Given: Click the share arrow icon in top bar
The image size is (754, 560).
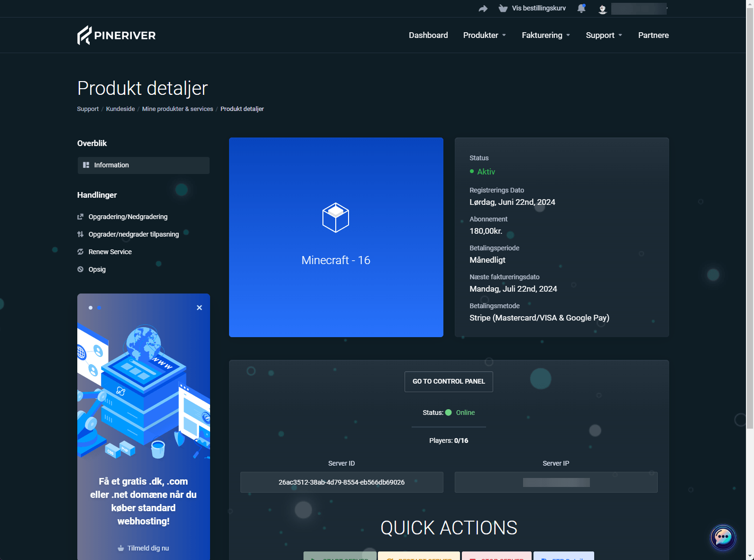Looking at the screenshot, I should (x=483, y=9).
